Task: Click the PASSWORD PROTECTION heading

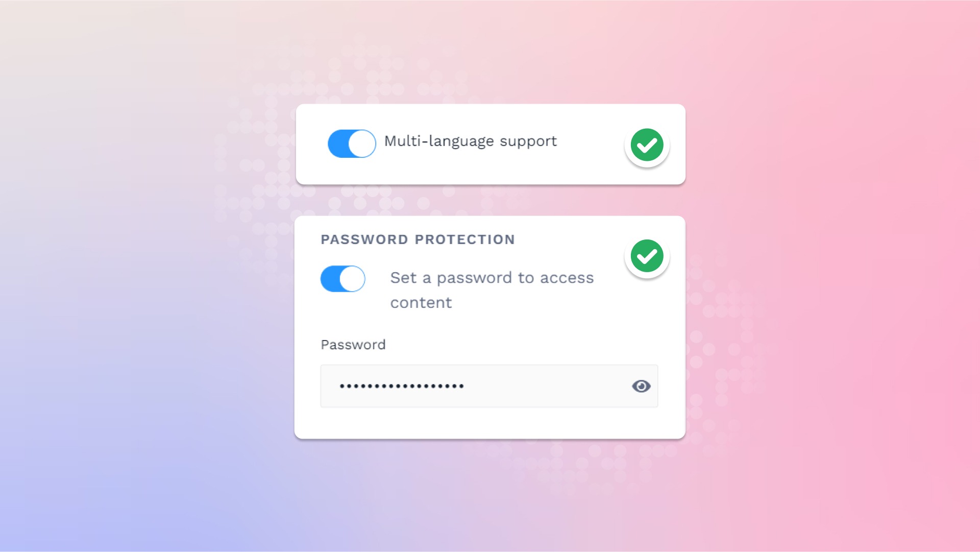Action: [x=418, y=239]
